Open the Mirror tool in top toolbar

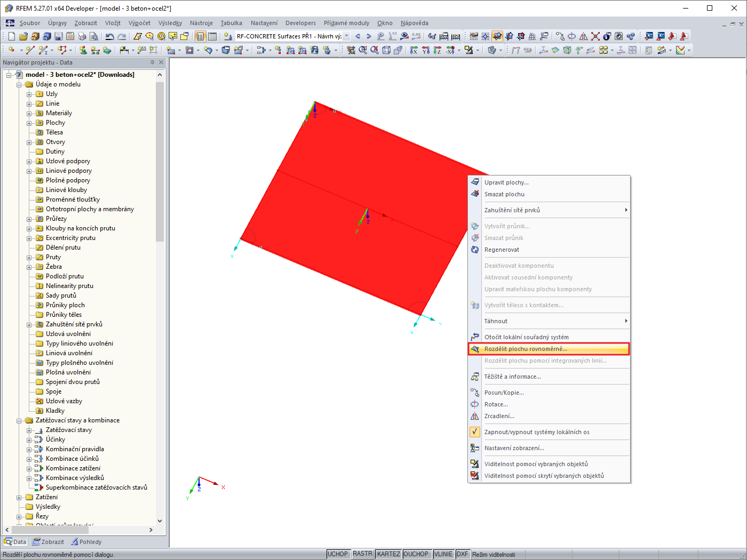(x=583, y=36)
